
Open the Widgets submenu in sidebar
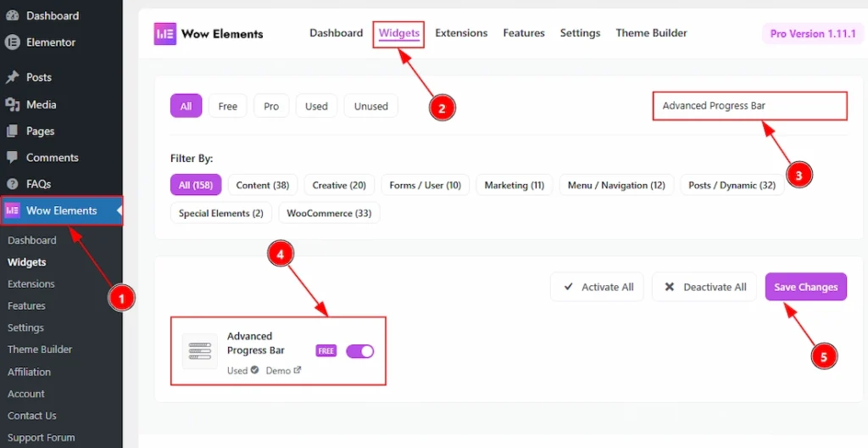[26, 262]
